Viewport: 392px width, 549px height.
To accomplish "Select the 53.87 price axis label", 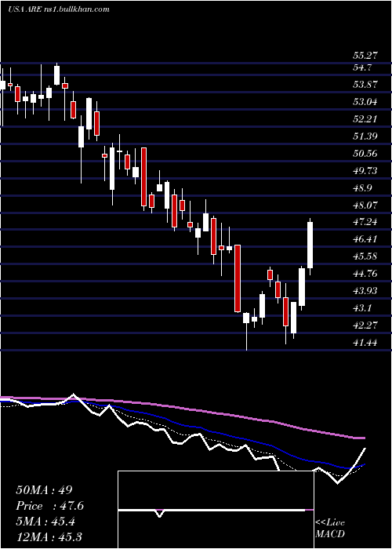I will point(365,85).
